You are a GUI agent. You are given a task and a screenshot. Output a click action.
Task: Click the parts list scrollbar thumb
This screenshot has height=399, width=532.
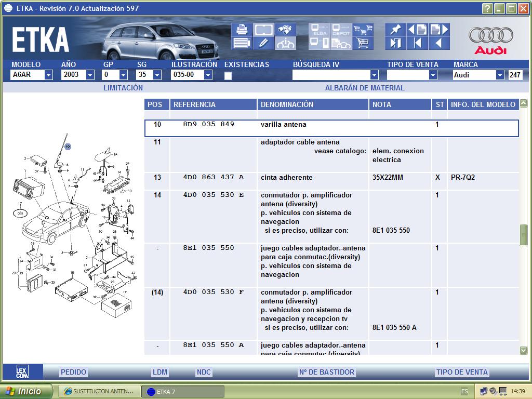click(524, 234)
